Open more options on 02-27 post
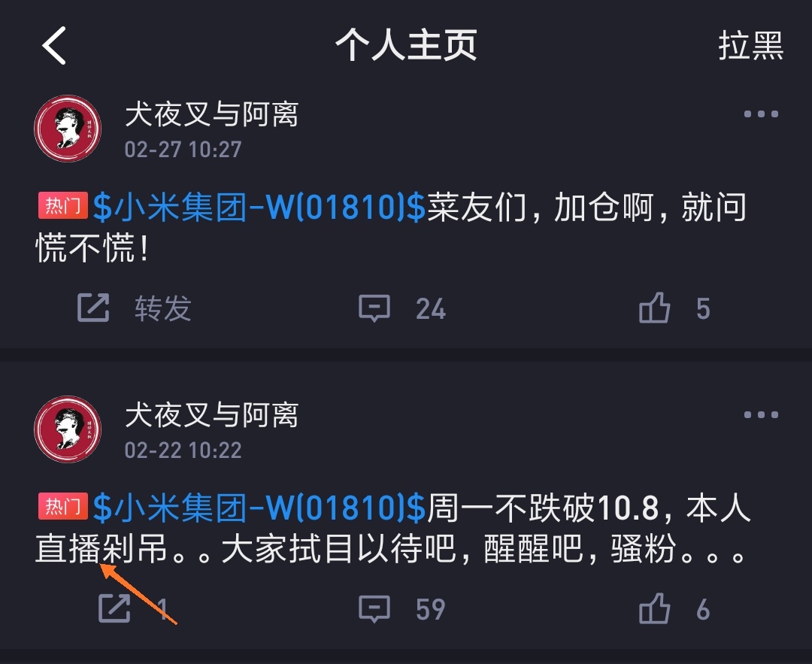 [x=761, y=114]
